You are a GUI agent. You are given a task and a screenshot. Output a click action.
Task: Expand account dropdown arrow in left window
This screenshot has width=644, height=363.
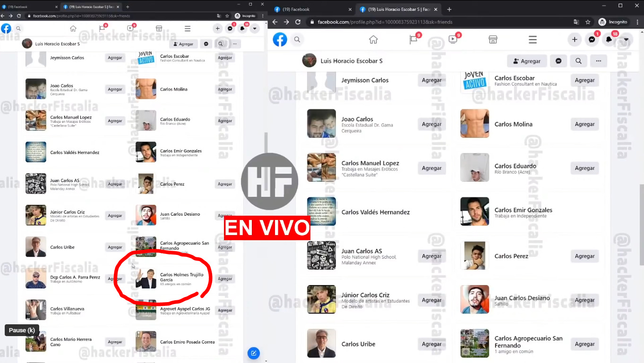click(x=255, y=28)
